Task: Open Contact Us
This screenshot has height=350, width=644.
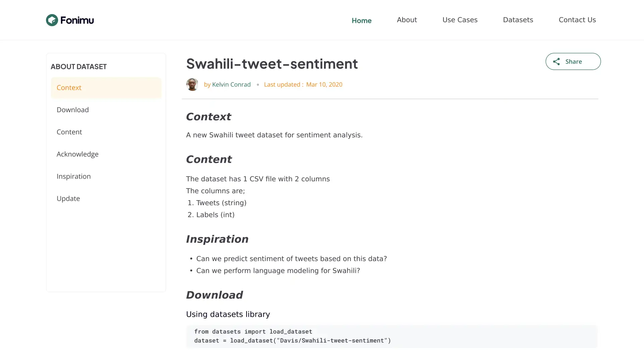Action: coord(577,20)
